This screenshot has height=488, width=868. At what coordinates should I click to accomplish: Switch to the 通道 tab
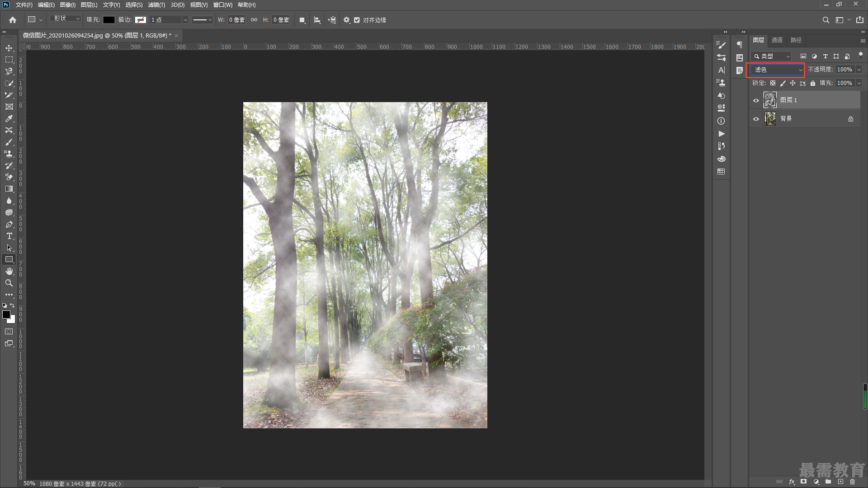click(777, 40)
